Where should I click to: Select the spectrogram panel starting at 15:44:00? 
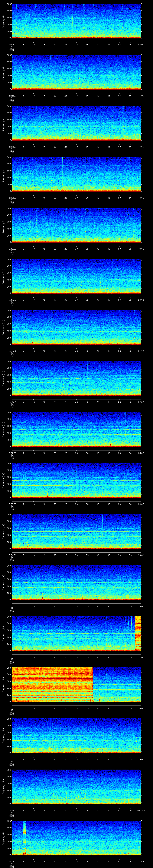(x=77, y=21)
